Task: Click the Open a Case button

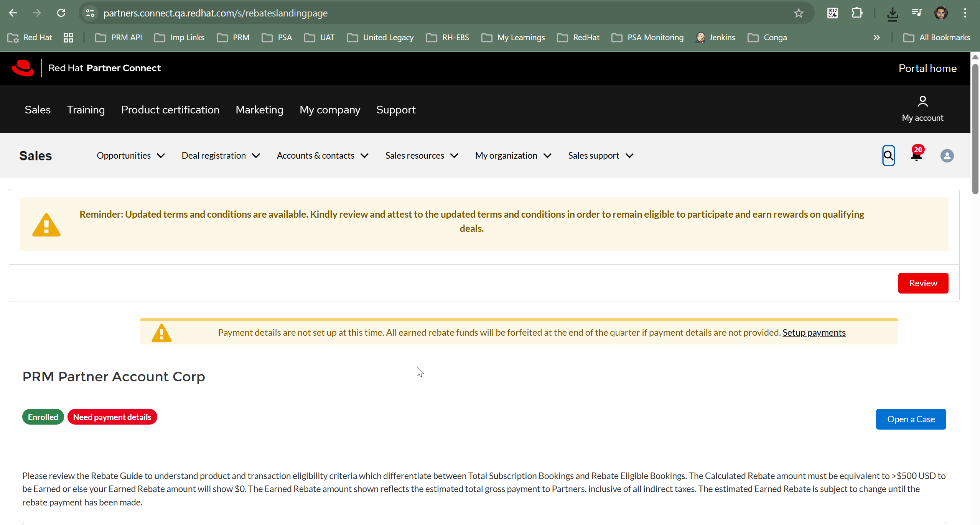Action: pyautogui.click(x=911, y=419)
